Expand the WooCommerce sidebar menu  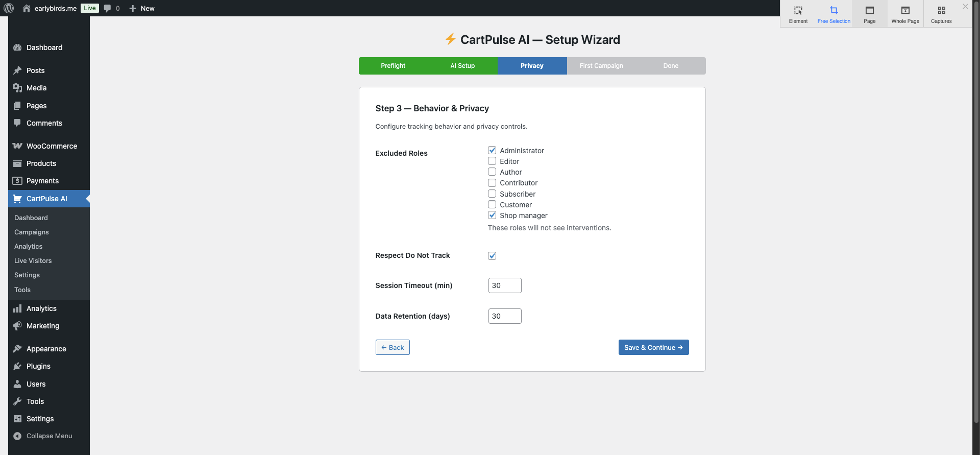pyautogui.click(x=51, y=146)
